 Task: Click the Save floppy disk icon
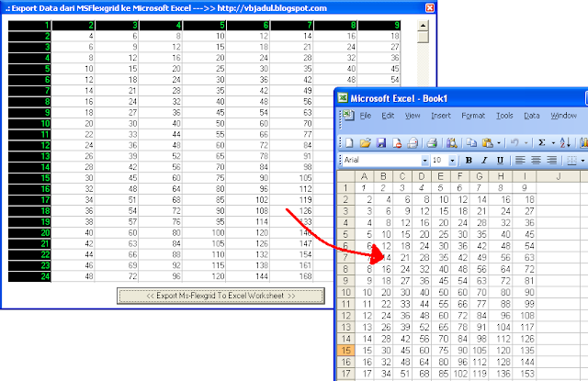coord(381,142)
